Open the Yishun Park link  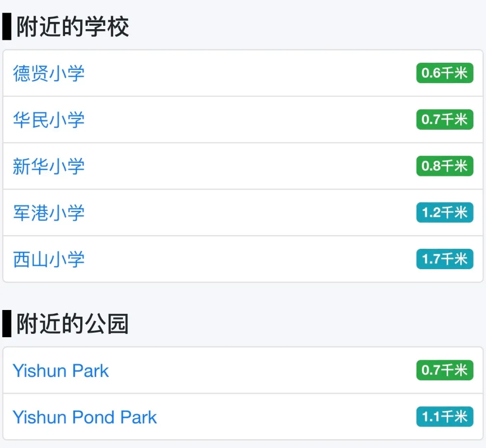click(x=61, y=371)
